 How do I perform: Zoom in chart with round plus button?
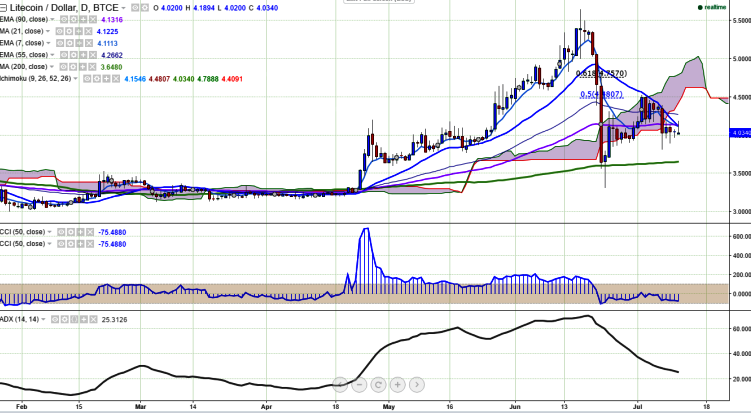[398, 384]
